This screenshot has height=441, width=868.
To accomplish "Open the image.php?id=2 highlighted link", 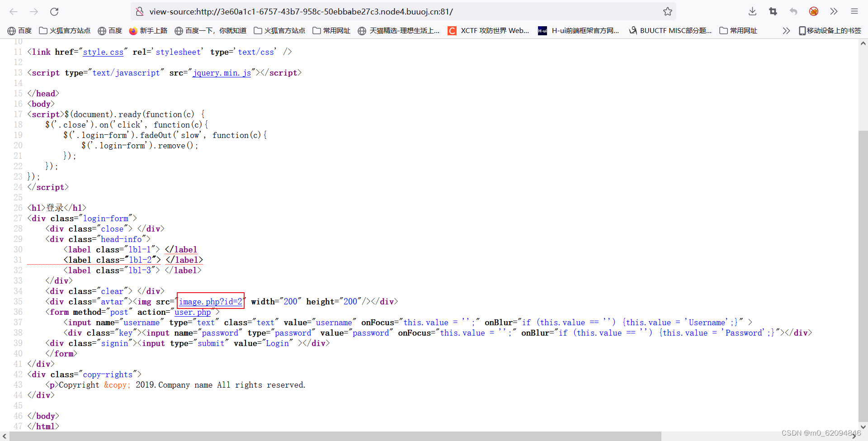I will pos(210,301).
